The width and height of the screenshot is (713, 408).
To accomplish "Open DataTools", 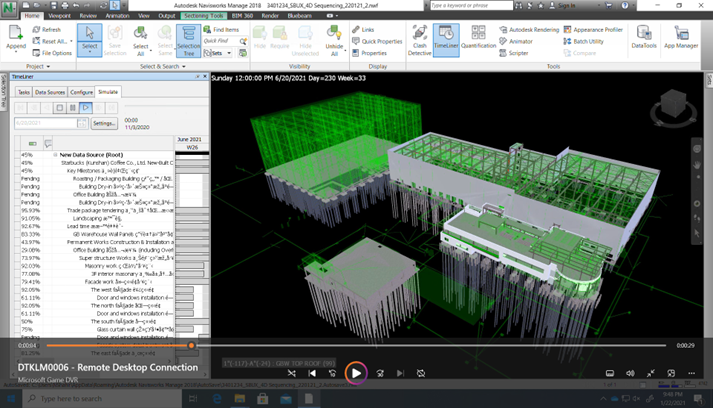I will [x=644, y=37].
